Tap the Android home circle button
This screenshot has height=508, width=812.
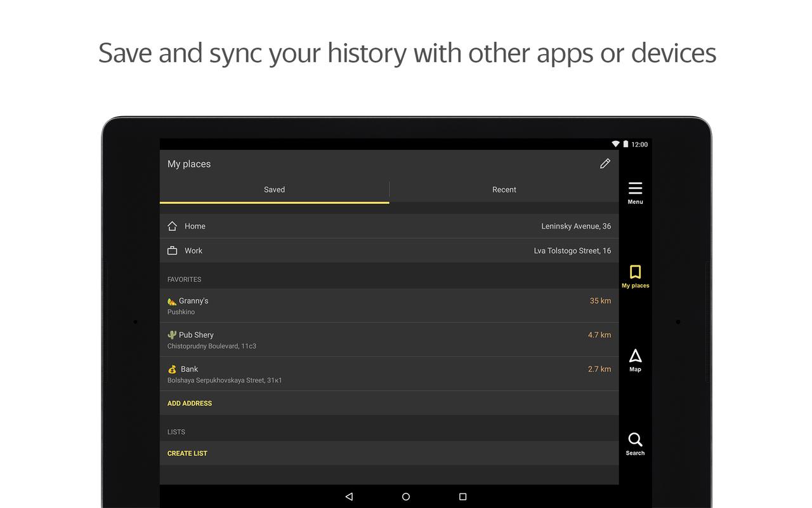click(406, 497)
